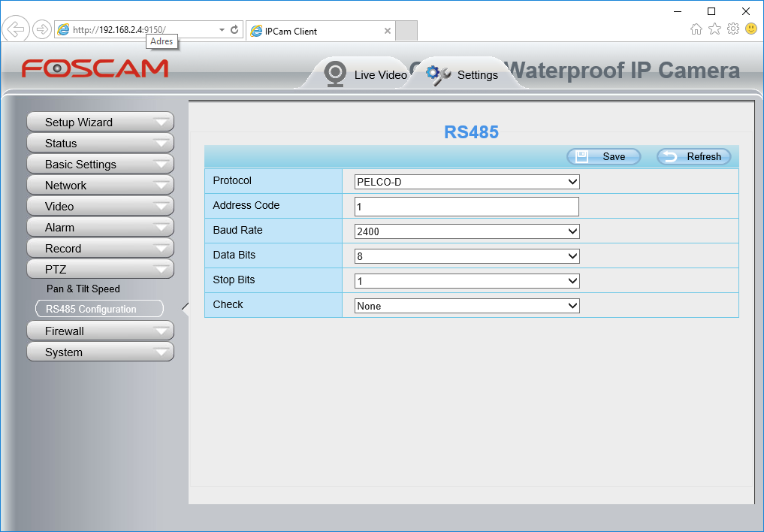Viewport: 764px width, 532px height.
Task: Switch to the Live Video tab
Action: pyautogui.click(x=366, y=74)
